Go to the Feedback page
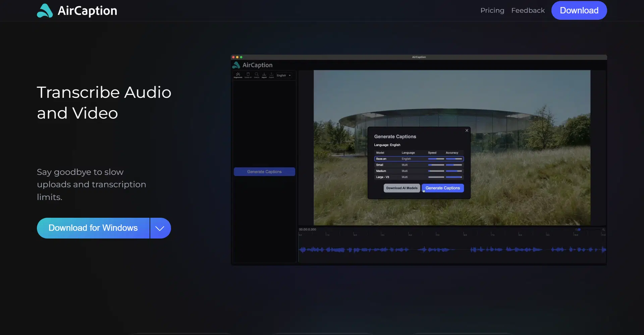Viewport: 644px width, 335px height. pyautogui.click(x=528, y=10)
